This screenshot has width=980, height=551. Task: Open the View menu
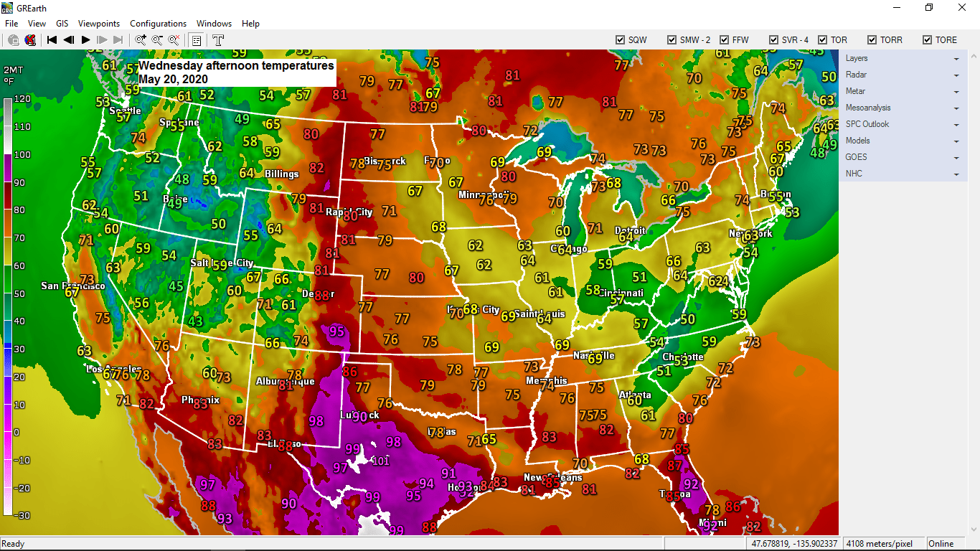(x=37, y=24)
